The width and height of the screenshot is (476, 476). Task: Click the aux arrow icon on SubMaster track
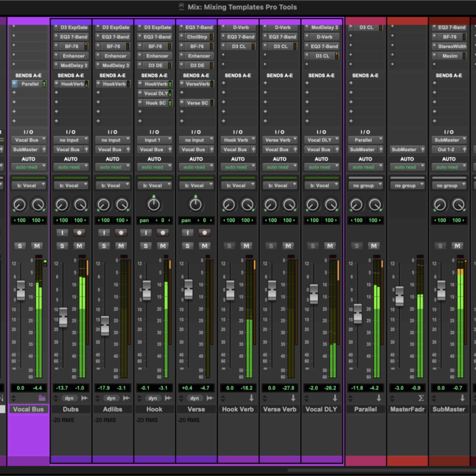pyautogui.click(x=462, y=398)
